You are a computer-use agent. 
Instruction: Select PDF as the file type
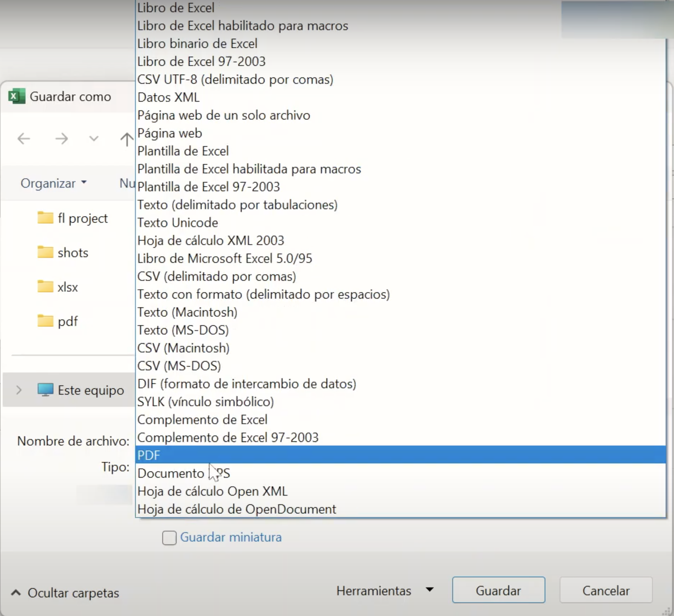149,455
